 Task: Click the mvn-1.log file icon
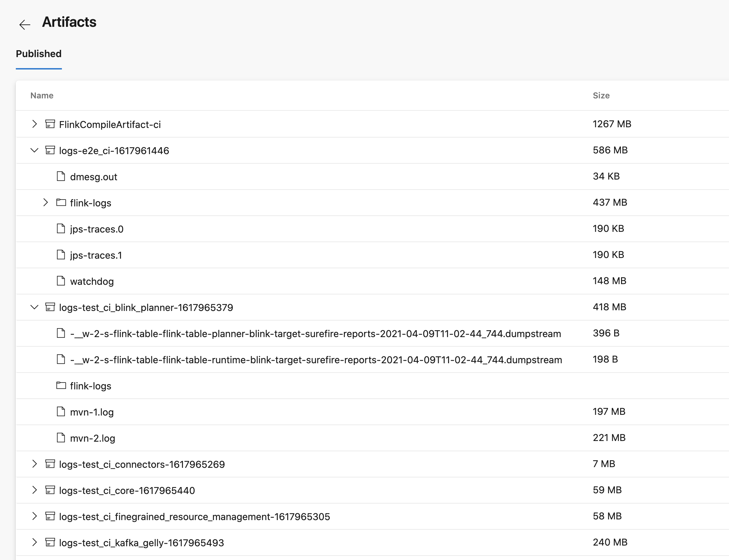[x=61, y=412]
